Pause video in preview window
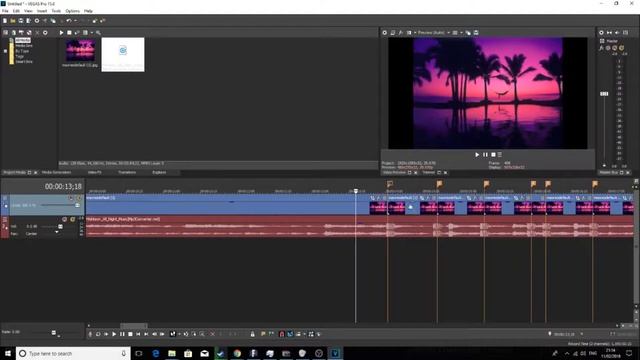 (x=485, y=155)
